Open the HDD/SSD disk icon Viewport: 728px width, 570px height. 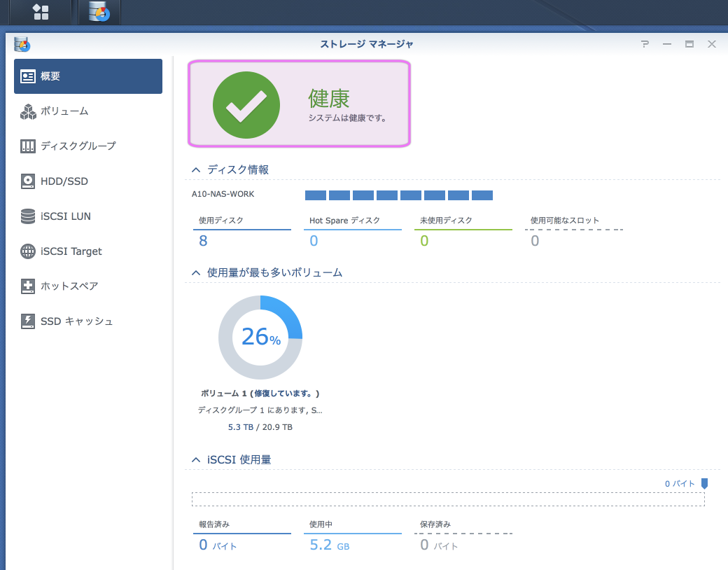pos(28,181)
